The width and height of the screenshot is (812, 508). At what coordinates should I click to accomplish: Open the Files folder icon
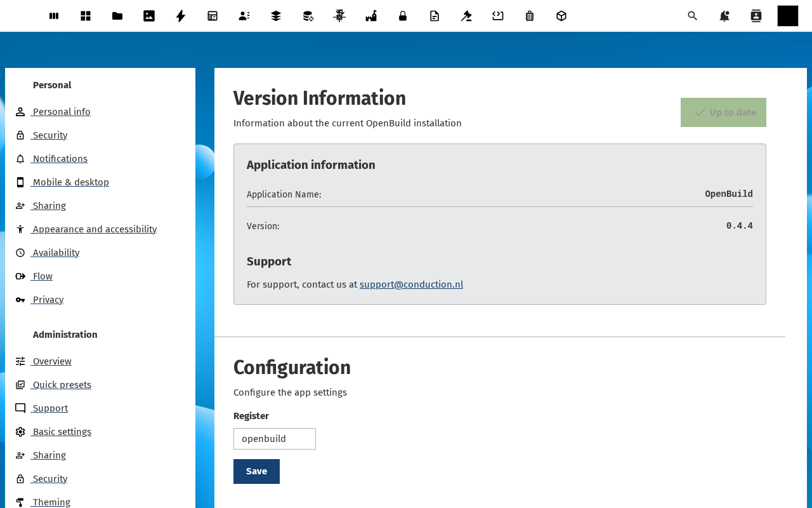(117, 16)
